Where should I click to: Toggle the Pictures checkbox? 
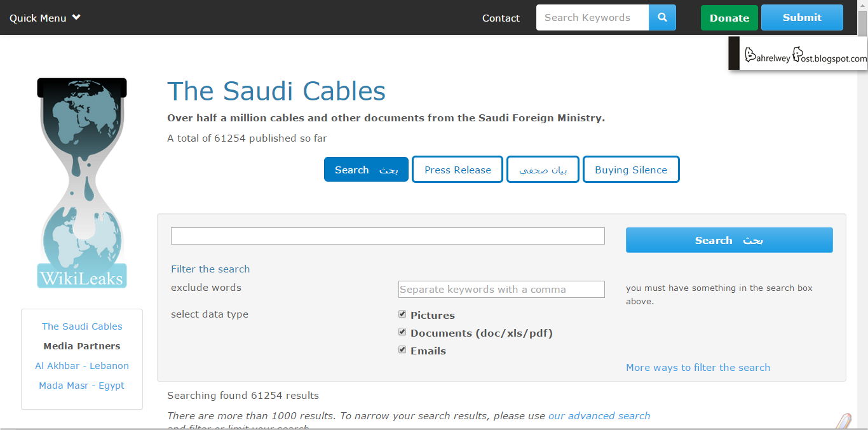(402, 314)
